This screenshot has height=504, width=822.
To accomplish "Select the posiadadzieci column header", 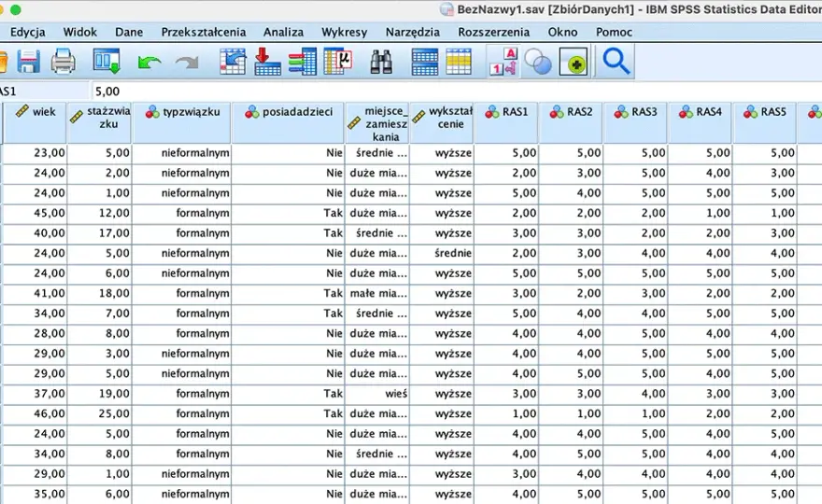I will 288,122.
